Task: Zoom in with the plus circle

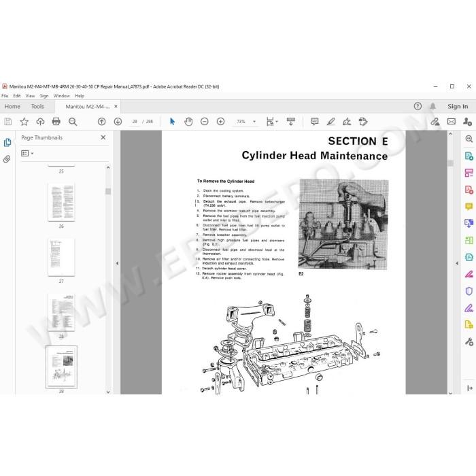Action: coord(221,122)
